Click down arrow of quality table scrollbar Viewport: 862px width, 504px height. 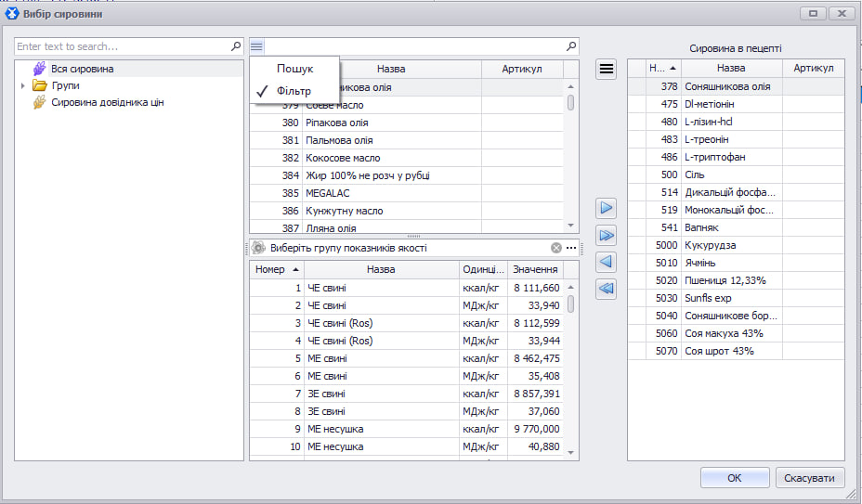coord(570,453)
